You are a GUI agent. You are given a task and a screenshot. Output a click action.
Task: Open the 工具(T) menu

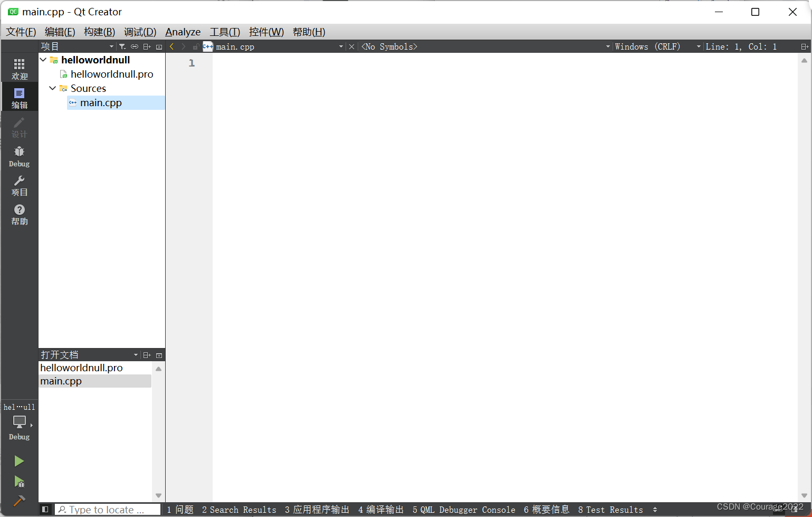pyautogui.click(x=225, y=32)
